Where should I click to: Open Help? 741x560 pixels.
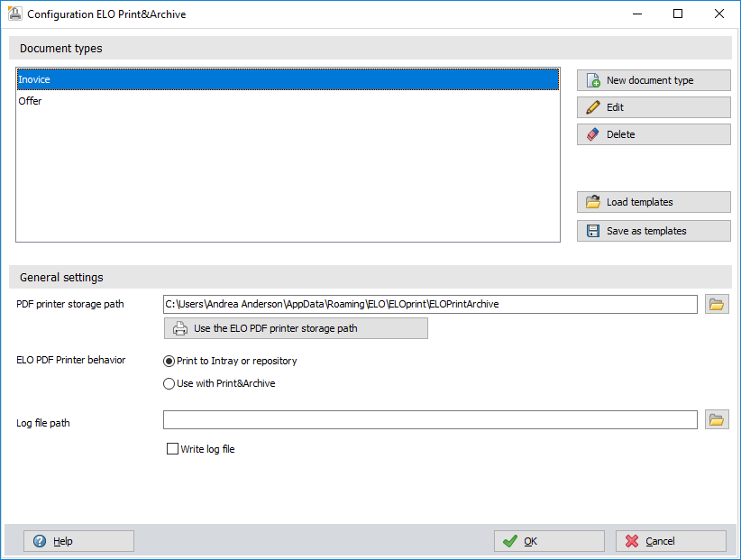point(78,541)
